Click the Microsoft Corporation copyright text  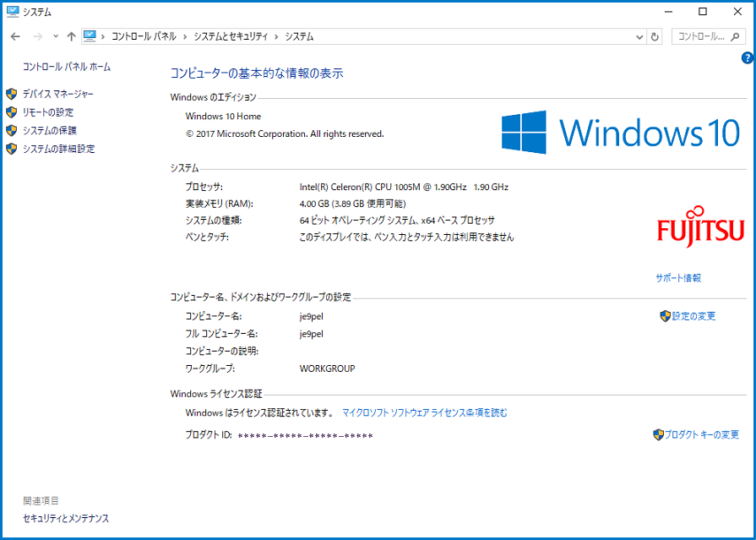(285, 134)
